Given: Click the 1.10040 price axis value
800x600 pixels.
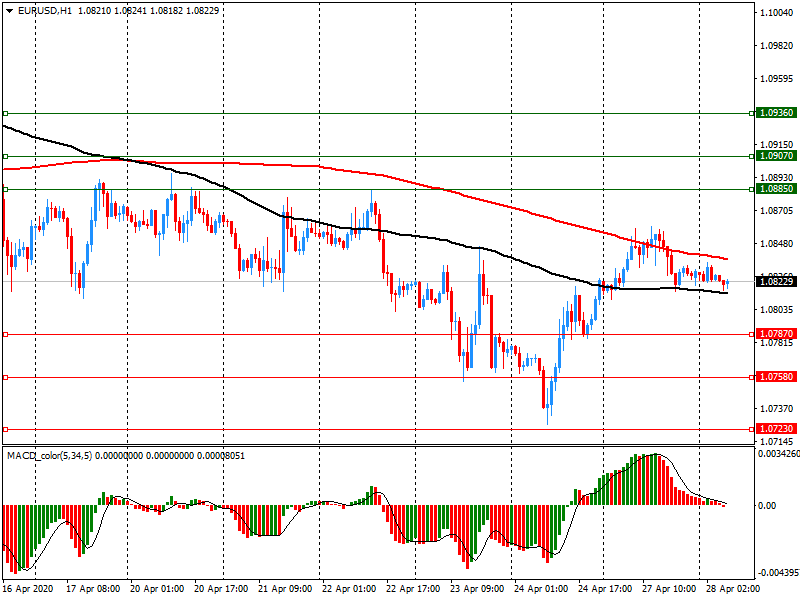Looking at the screenshot, I should tap(777, 12).
